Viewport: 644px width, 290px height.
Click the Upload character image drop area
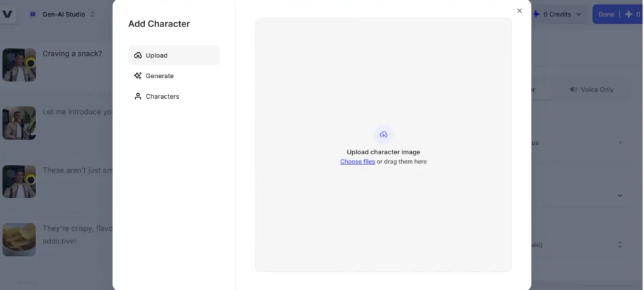[x=383, y=208]
